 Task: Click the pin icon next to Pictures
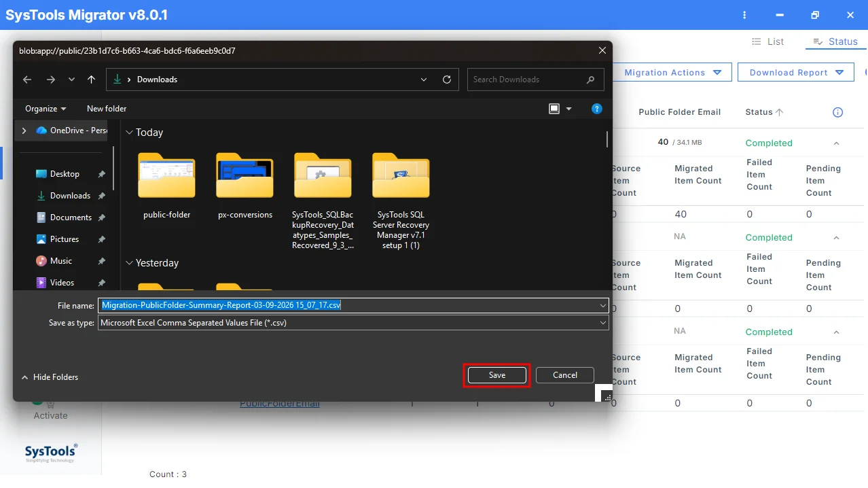point(101,239)
